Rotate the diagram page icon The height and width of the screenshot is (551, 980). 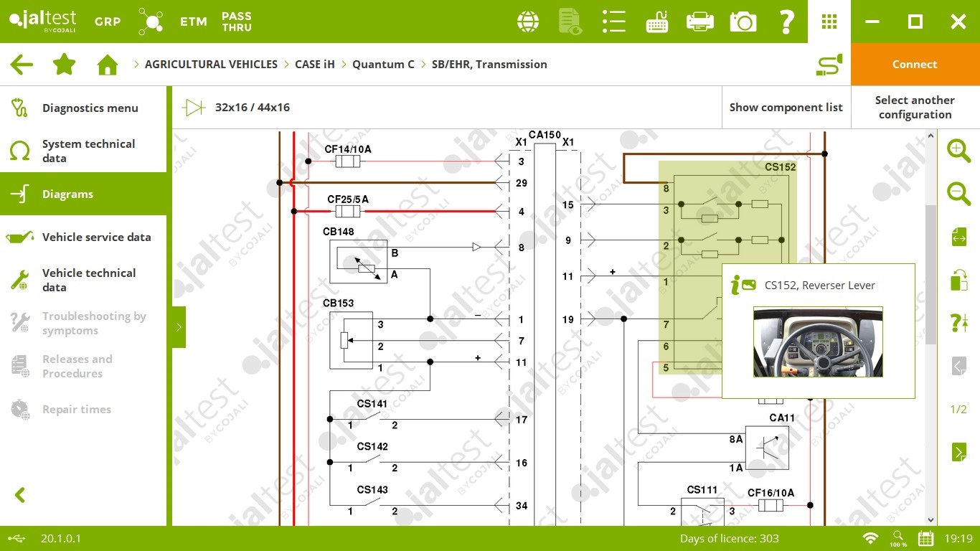(959, 280)
